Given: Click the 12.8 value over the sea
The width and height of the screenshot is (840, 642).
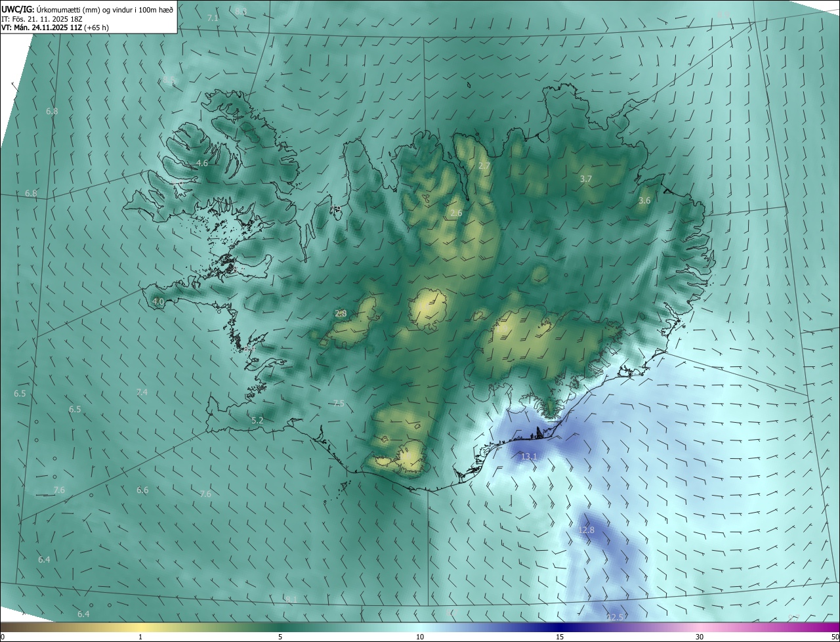Looking at the screenshot, I should (x=586, y=530).
